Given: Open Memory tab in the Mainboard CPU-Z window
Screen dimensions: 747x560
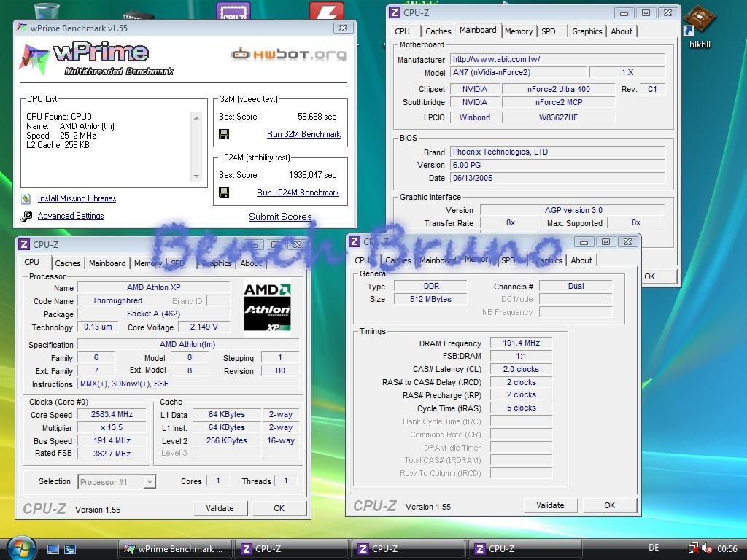Looking at the screenshot, I should point(519,31).
